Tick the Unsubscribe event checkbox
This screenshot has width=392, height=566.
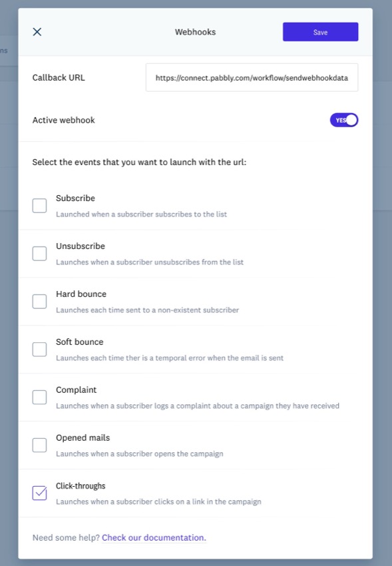(x=40, y=254)
